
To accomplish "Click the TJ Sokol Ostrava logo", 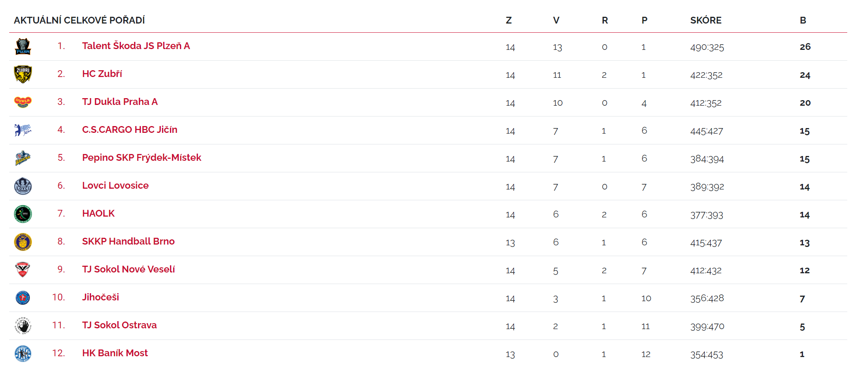I will 23,326.
